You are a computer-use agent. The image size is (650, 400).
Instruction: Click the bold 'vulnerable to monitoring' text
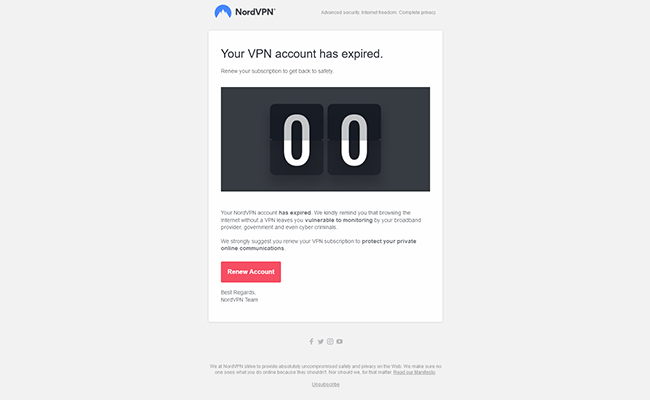tap(339, 220)
